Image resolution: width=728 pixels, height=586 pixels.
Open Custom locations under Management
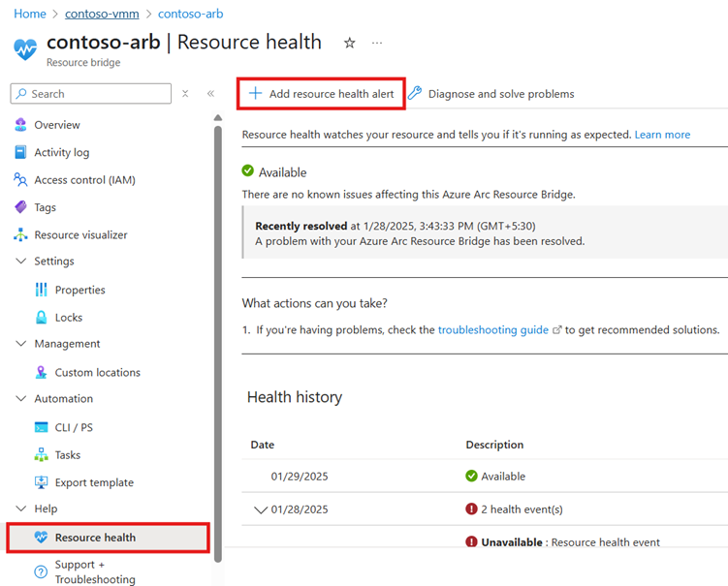tap(97, 372)
